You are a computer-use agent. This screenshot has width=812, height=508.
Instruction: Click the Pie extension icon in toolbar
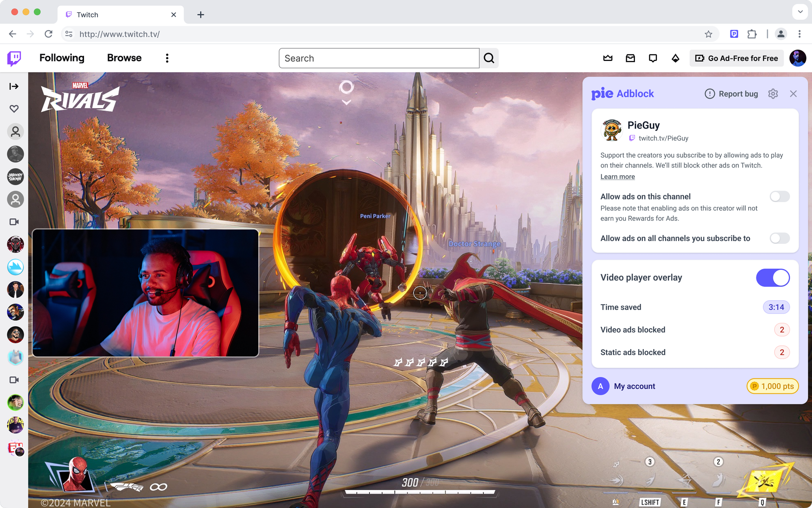(734, 34)
